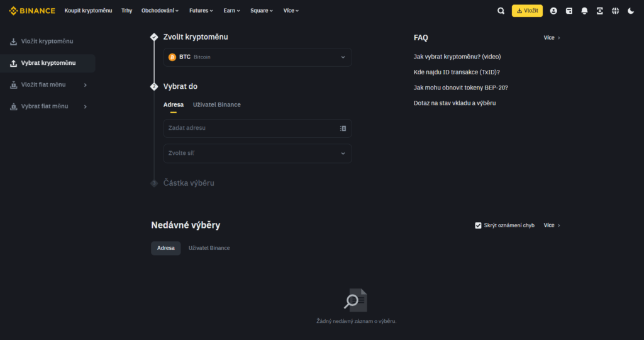Screen dimensions: 644x340
Task: Open Kde najdu ID transakce (TxID)?
Action: coord(457,72)
